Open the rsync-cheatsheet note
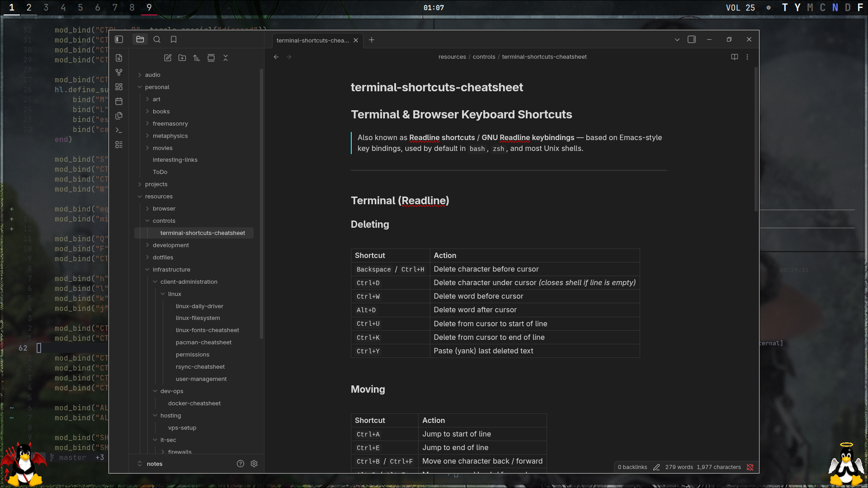Viewport: 868px width, 488px height. point(200,367)
